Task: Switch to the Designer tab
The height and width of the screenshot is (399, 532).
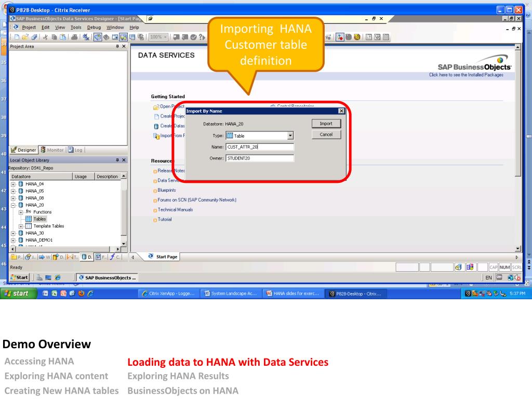Action: (23, 150)
